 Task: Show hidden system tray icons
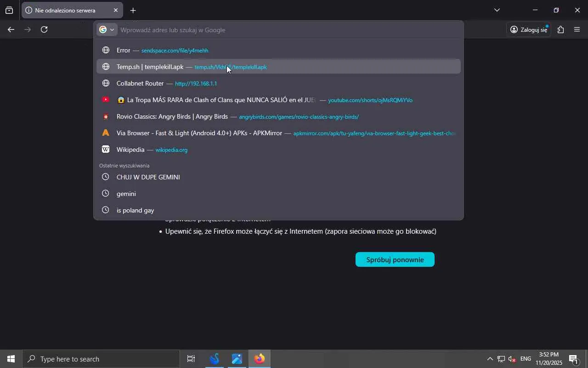[490, 359]
